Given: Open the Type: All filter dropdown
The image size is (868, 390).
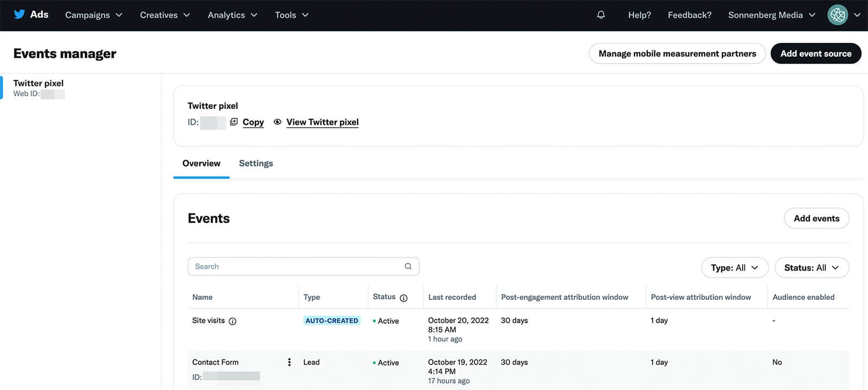Looking at the screenshot, I should click(735, 267).
